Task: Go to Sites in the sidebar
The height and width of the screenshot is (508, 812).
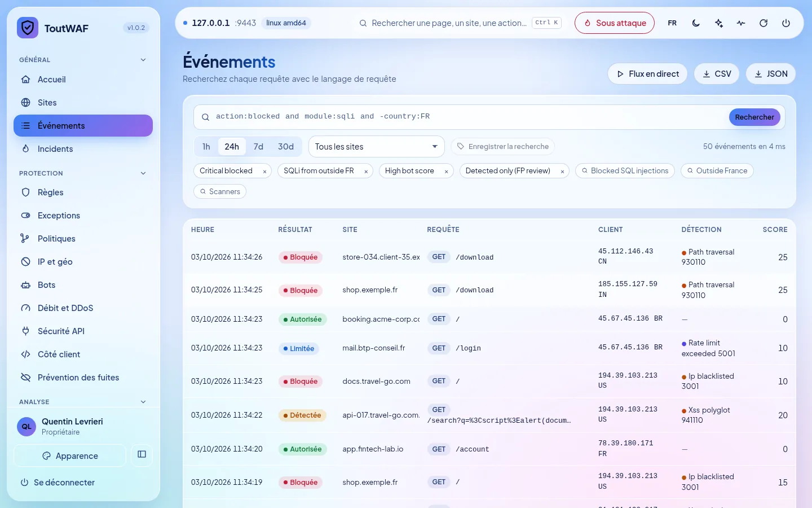Action: (x=83, y=103)
